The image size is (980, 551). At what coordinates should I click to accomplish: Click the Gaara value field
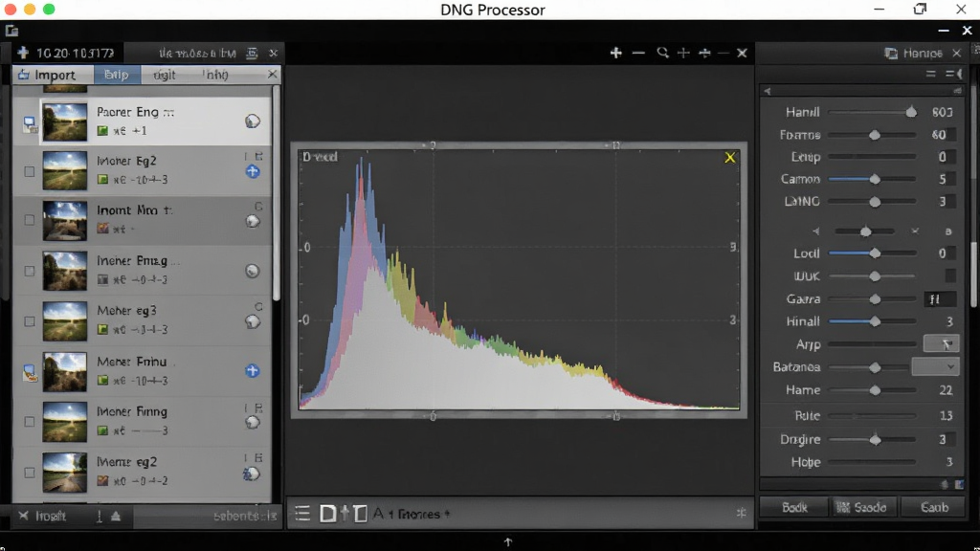pyautogui.click(x=940, y=299)
